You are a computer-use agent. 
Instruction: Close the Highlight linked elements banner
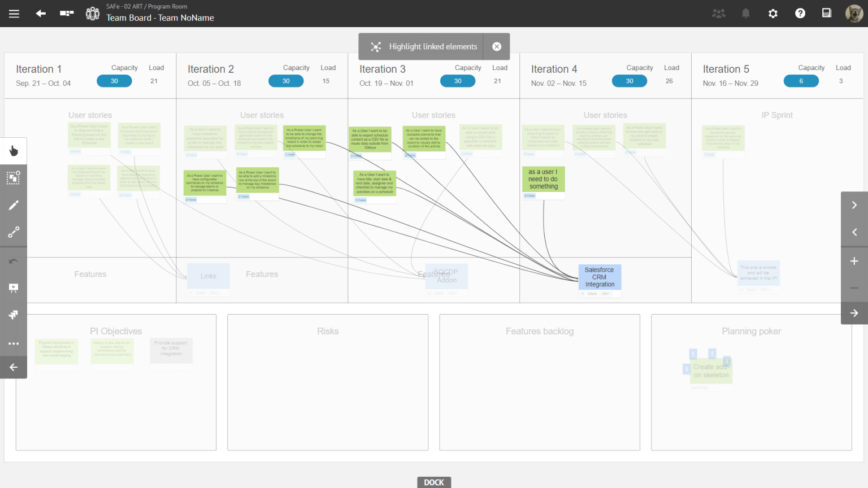point(497,46)
